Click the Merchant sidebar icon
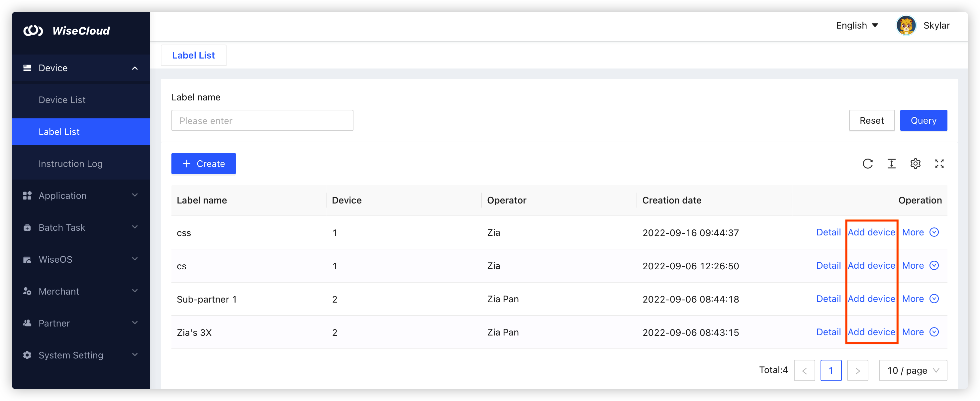The width and height of the screenshot is (980, 401). 27,291
